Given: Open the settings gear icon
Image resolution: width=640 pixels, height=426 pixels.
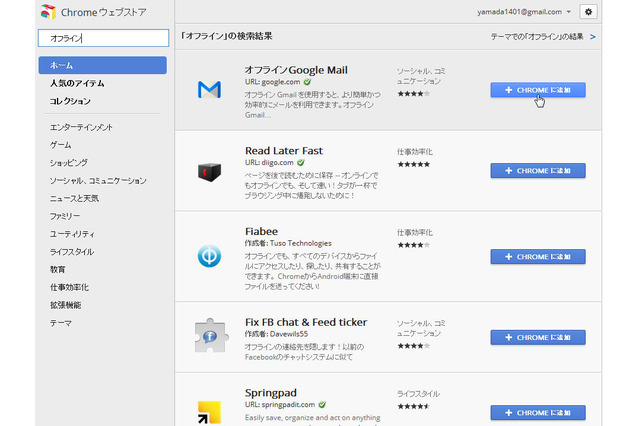Looking at the screenshot, I should point(588,12).
